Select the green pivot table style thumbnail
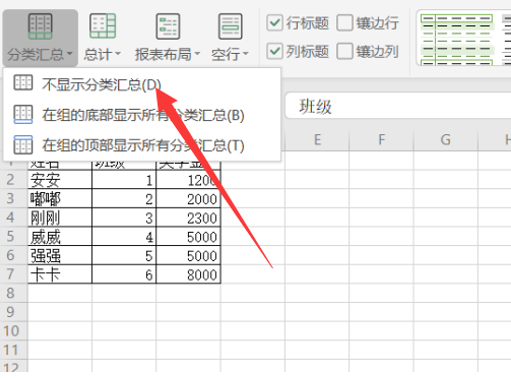This screenshot has width=511, height=378. click(x=457, y=39)
